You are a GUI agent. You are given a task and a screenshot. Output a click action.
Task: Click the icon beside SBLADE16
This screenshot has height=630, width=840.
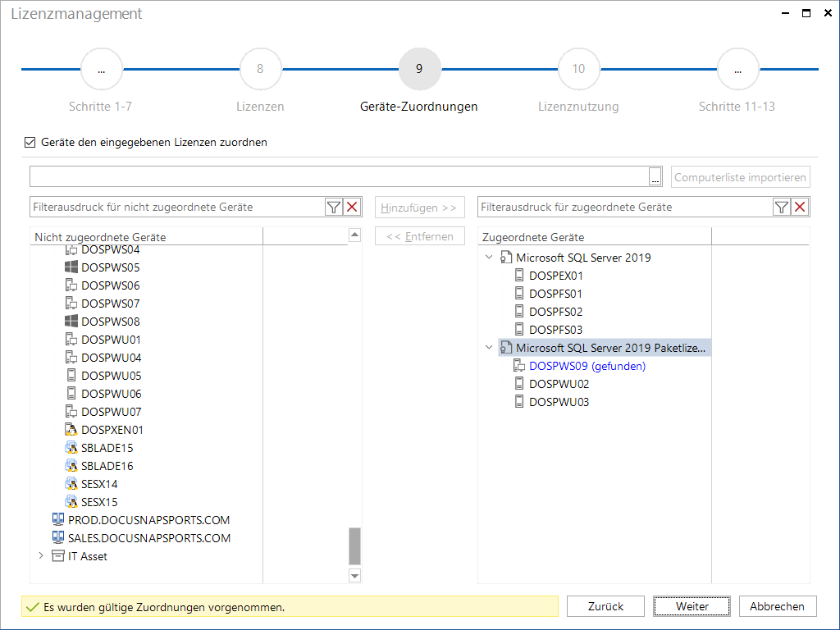[71, 466]
